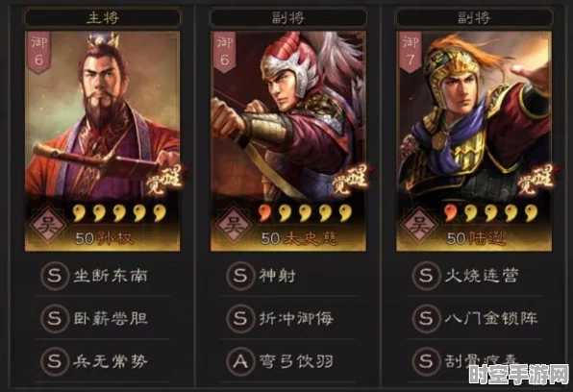Click the 觉醒 awakening badge on 陆逊's card
This screenshot has width=573, height=392.
click(536, 180)
